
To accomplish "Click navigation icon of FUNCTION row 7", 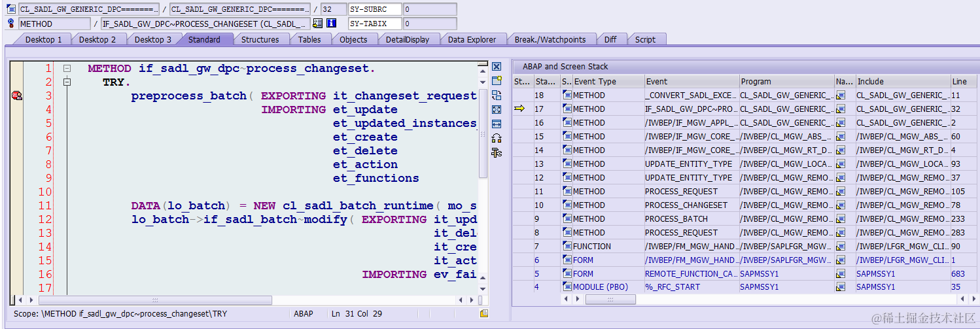I will pyautogui.click(x=841, y=247).
